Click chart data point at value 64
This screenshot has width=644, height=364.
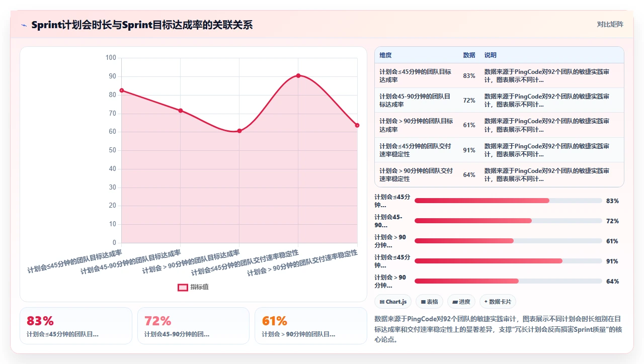coord(357,125)
